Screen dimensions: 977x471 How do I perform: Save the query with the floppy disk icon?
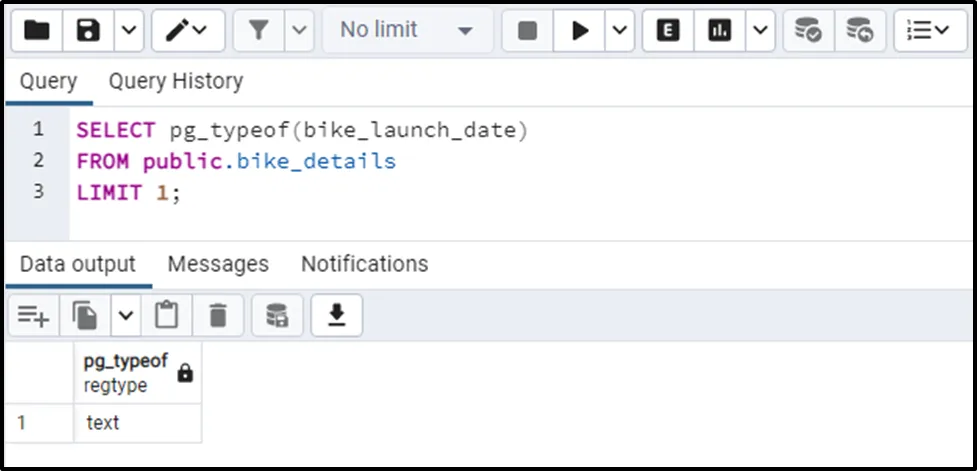(x=89, y=31)
